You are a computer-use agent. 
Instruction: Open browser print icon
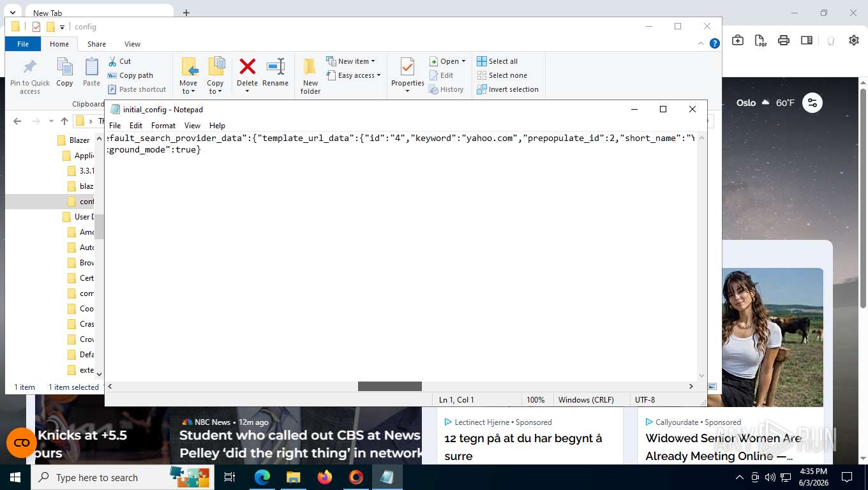[x=784, y=40]
